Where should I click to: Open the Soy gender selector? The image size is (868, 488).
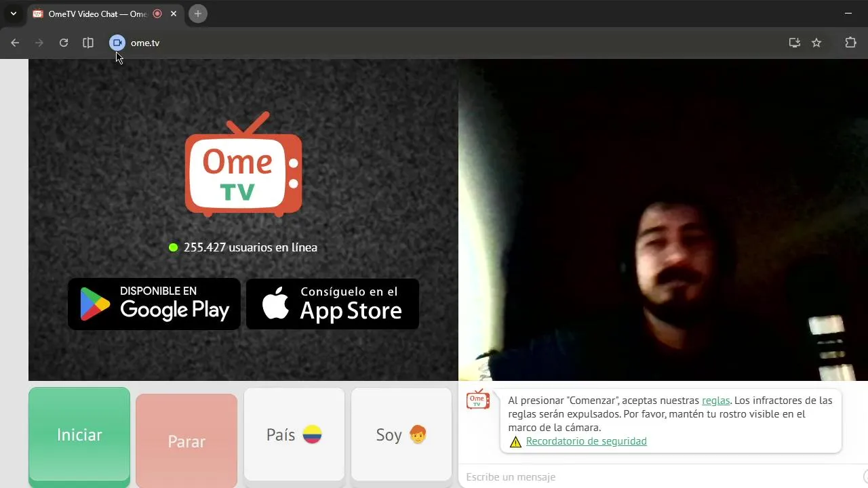tap(401, 434)
